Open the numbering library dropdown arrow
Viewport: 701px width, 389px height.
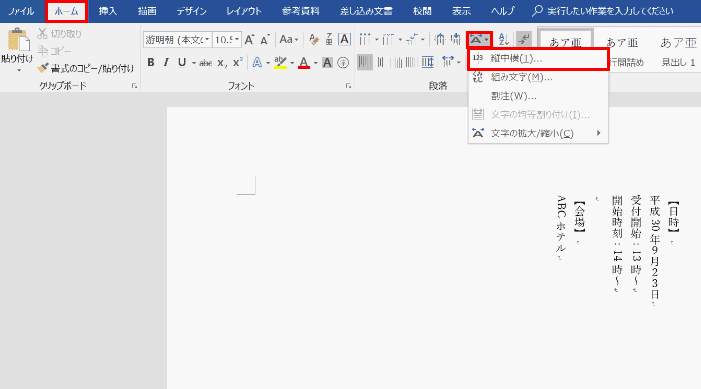(x=400, y=40)
